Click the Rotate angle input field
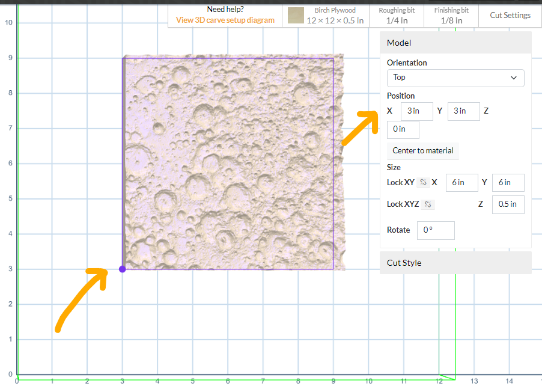542x392 pixels. pos(435,230)
